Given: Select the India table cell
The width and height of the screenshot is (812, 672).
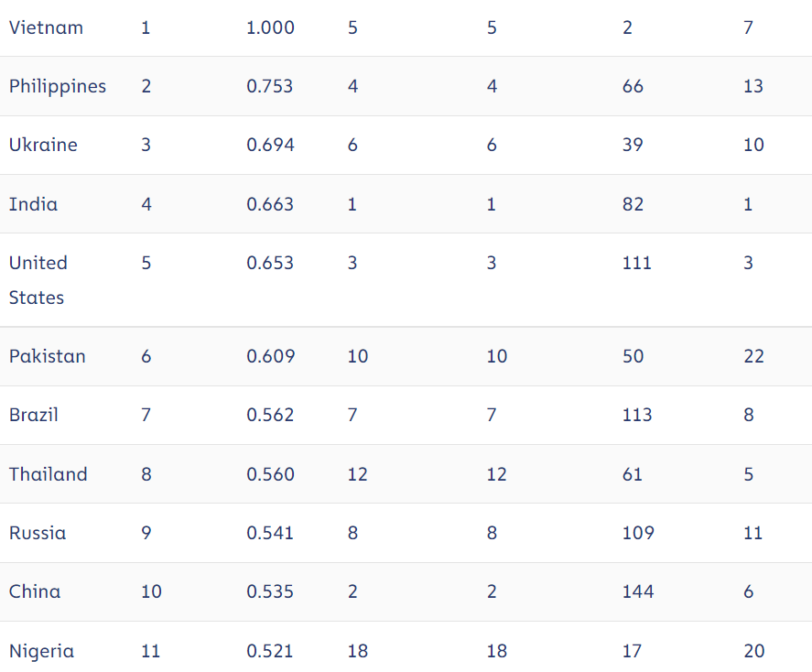Looking at the screenshot, I should pyautogui.click(x=33, y=204).
